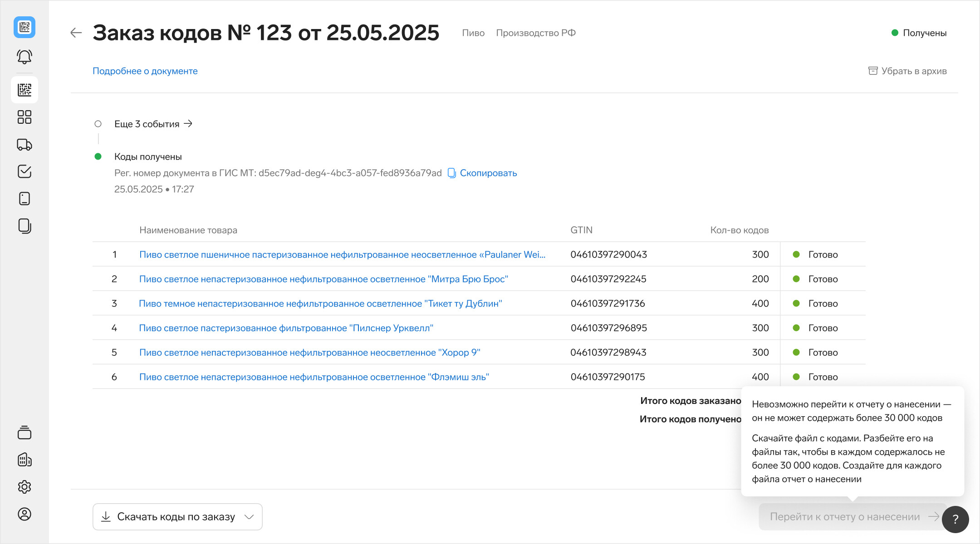980x544 pixels.
Task: Open the building organization icon in sidebar
Action: [24, 460]
